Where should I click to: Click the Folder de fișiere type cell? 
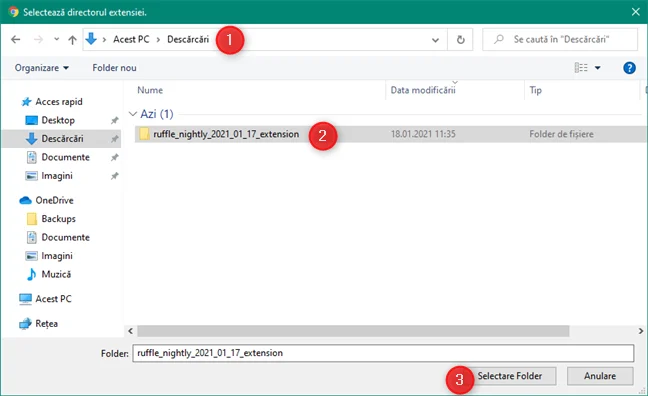(x=561, y=134)
